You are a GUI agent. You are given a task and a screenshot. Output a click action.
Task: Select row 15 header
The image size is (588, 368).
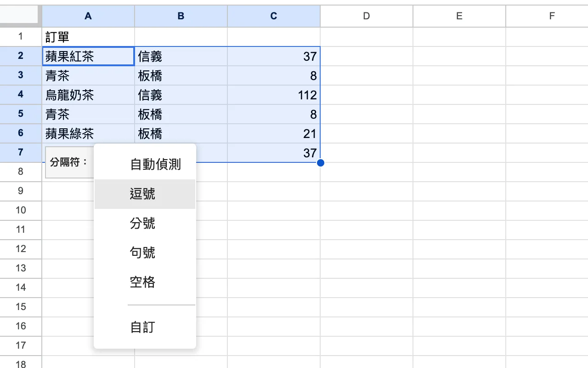[x=21, y=307]
